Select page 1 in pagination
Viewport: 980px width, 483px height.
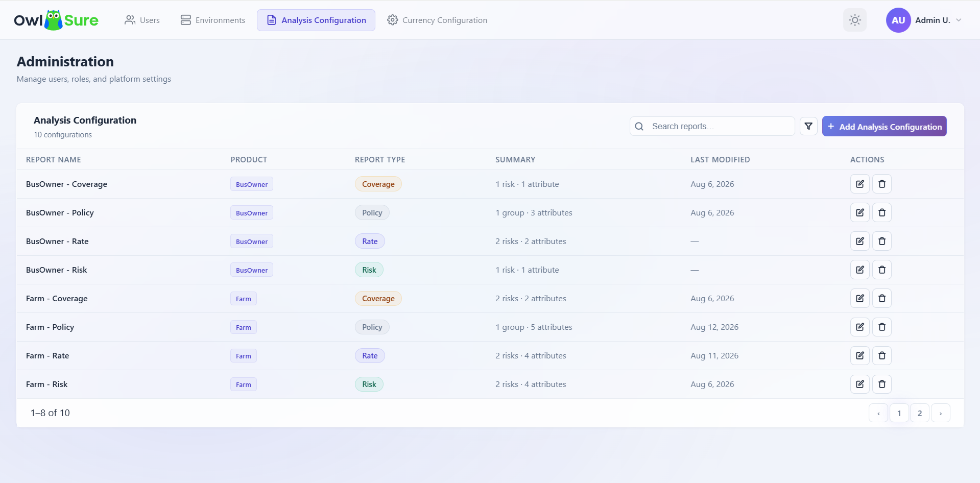(899, 413)
